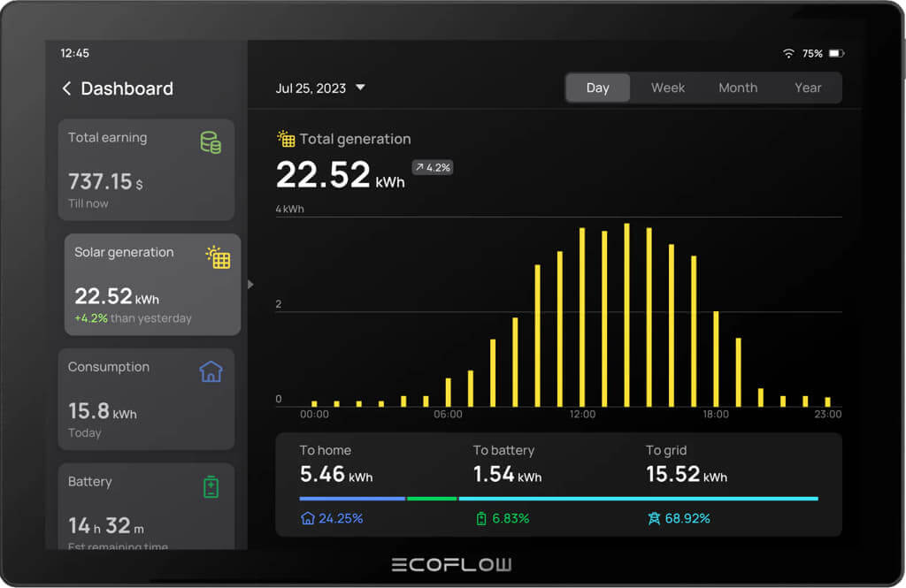The image size is (906, 588).
Task: Click the solar icon next to Total generation
Action: (286, 139)
